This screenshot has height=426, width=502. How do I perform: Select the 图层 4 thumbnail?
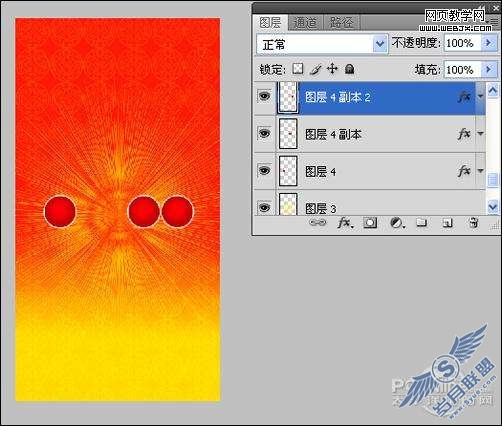click(288, 171)
